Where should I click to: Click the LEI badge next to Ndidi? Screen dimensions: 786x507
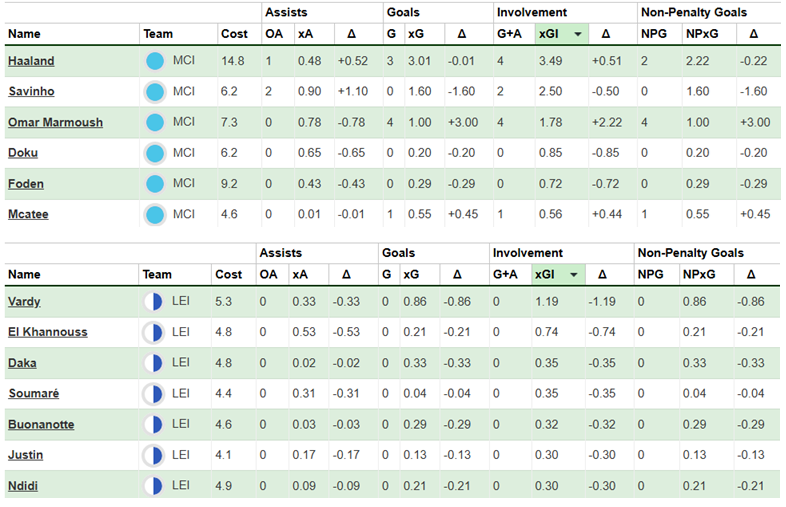click(154, 487)
